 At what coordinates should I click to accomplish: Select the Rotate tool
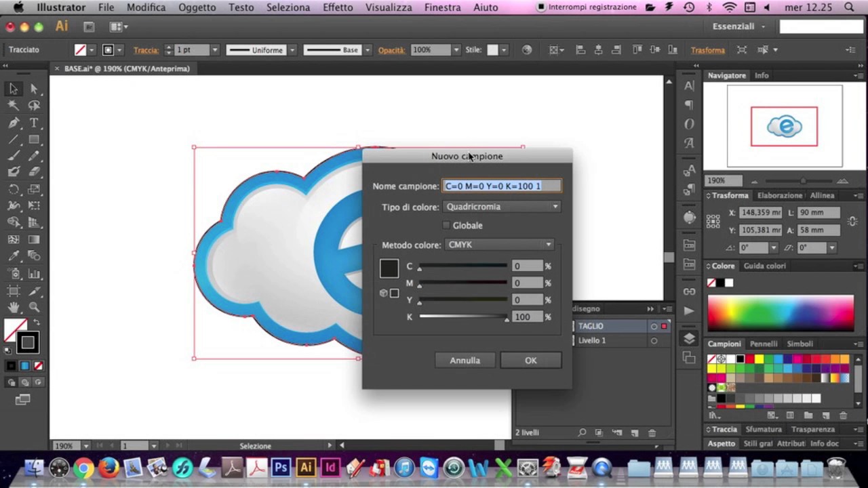coord(14,189)
